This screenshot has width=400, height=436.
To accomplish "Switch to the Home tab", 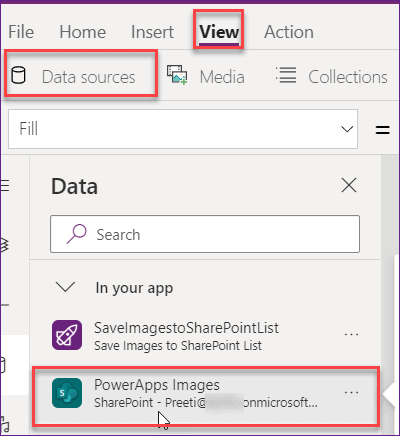I will [83, 32].
